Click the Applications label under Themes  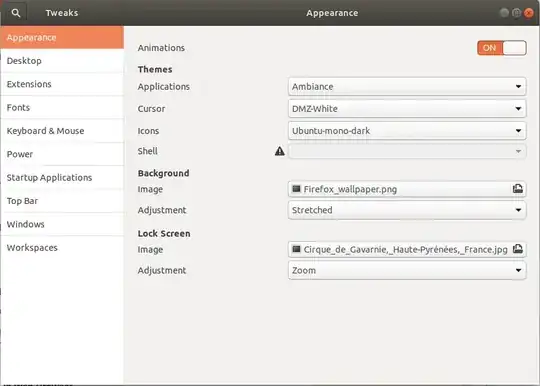[x=164, y=87]
